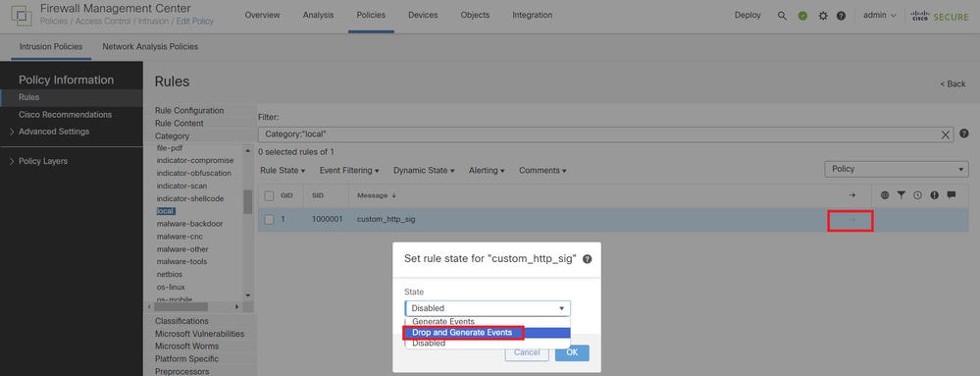Open the Event Filtering dropdown

tap(349, 170)
